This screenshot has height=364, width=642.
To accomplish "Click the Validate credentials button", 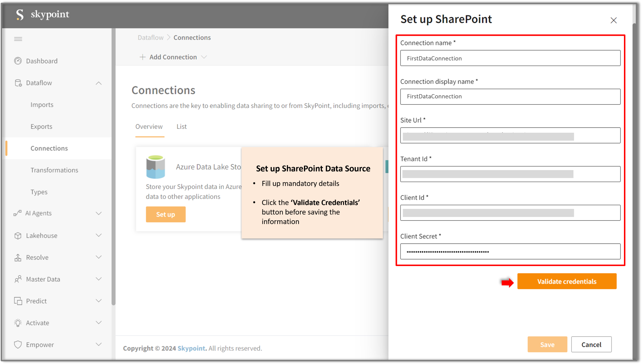I will click(566, 281).
